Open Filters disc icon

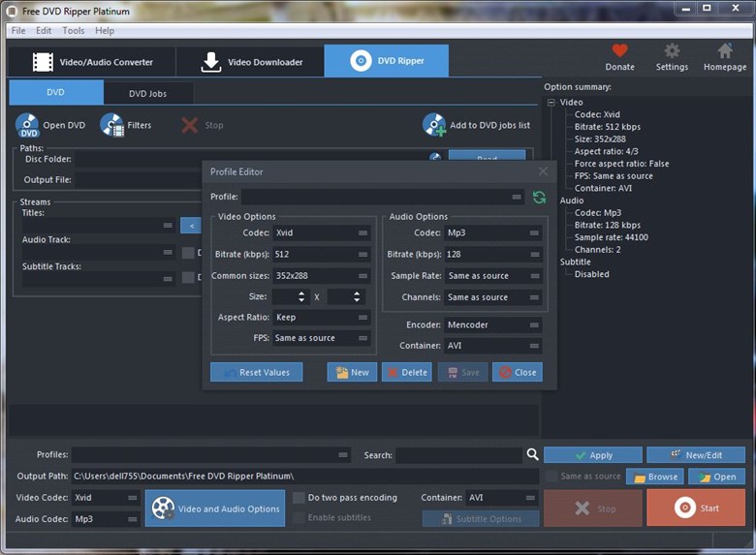111,125
